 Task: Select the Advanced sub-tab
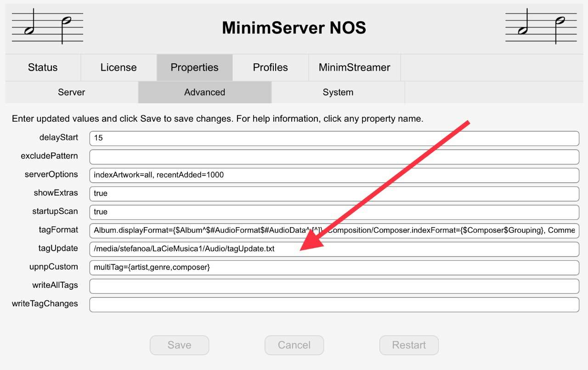[205, 92]
